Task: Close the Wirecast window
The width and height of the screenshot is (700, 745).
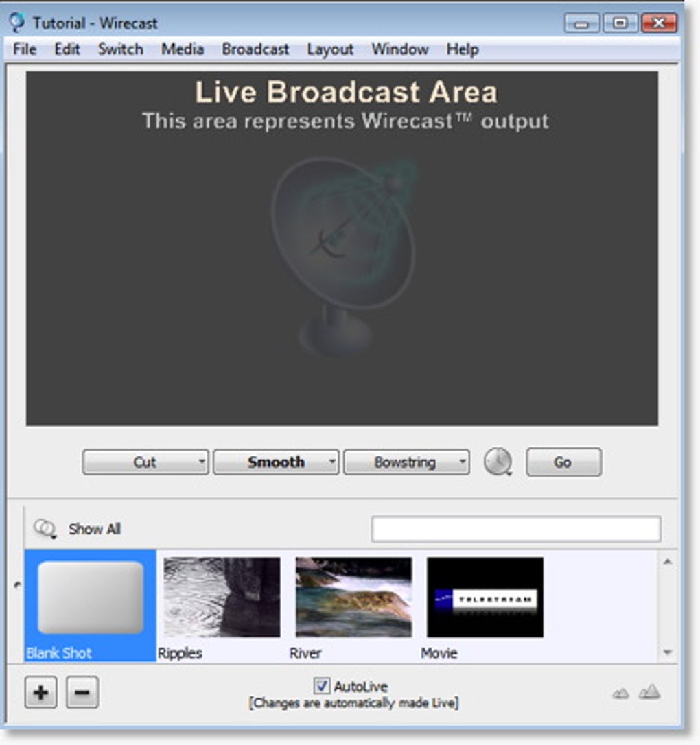Action: coord(659,23)
